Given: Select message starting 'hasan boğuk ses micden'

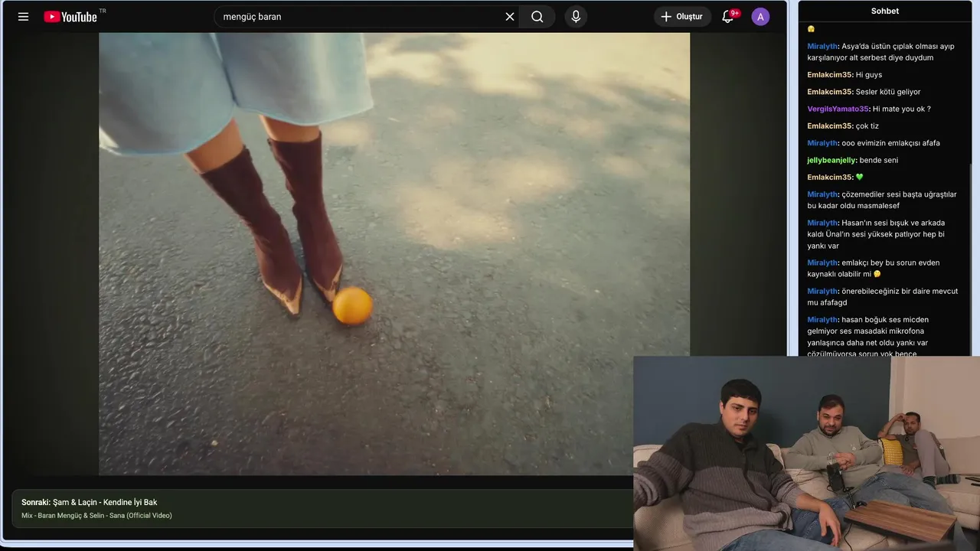Looking at the screenshot, I should tap(868, 337).
